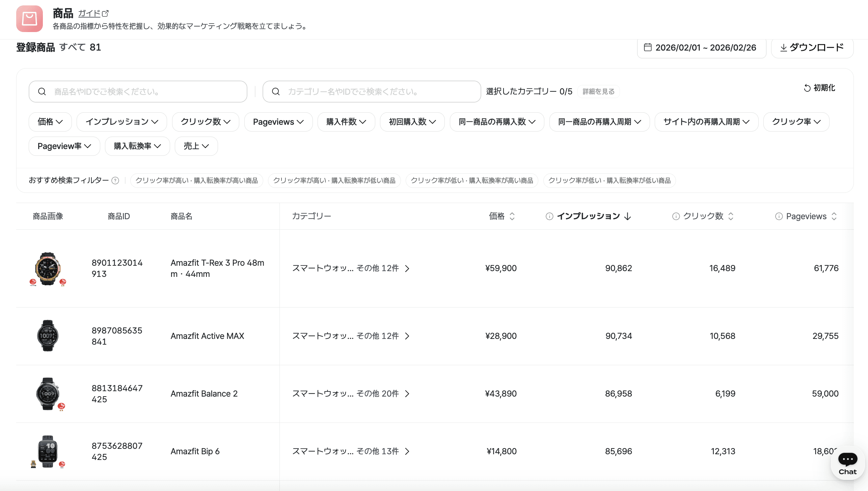Click the product name or ID search field
The image size is (868, 491).
pos(138,91)
